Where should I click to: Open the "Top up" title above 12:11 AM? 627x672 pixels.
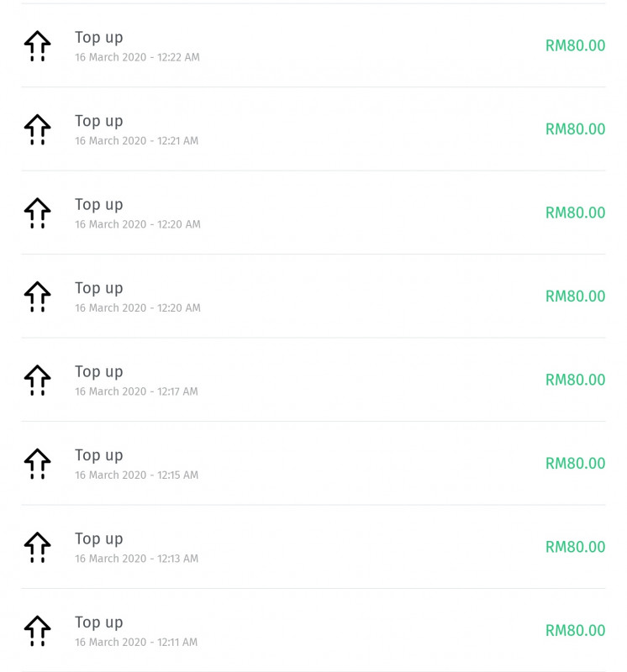coord(98,622)
